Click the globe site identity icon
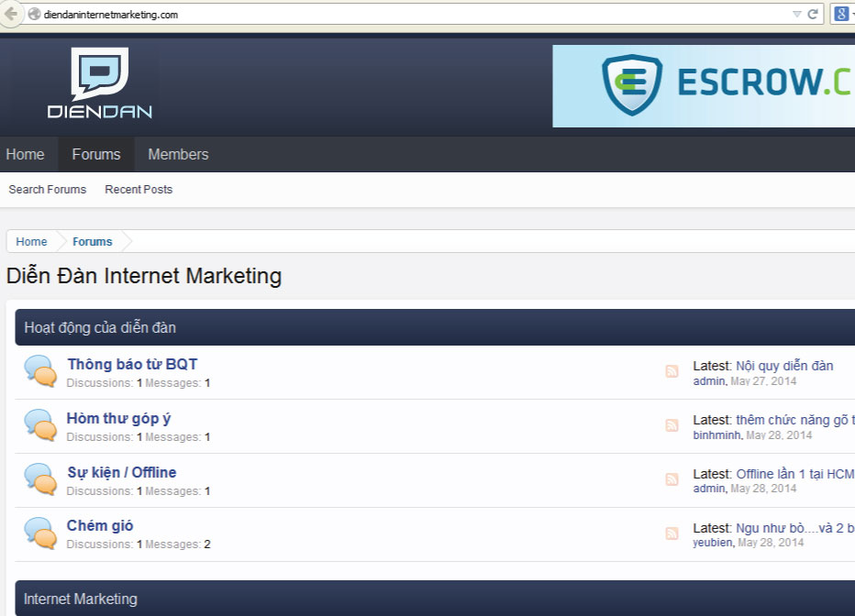The width and height of the screenshot is (855, 616). 34,14
